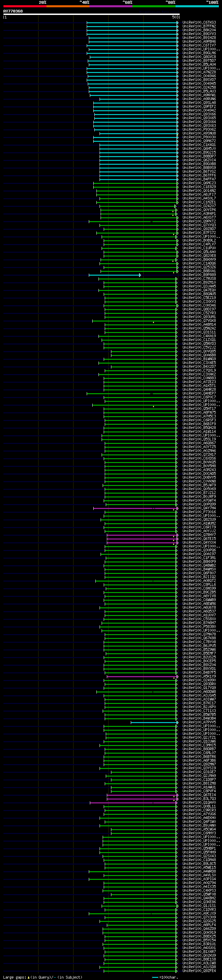This screenshot has height=980, width=222.
Task: Select the UniRef100_C7RUS8 label
Action: [199, 278]
